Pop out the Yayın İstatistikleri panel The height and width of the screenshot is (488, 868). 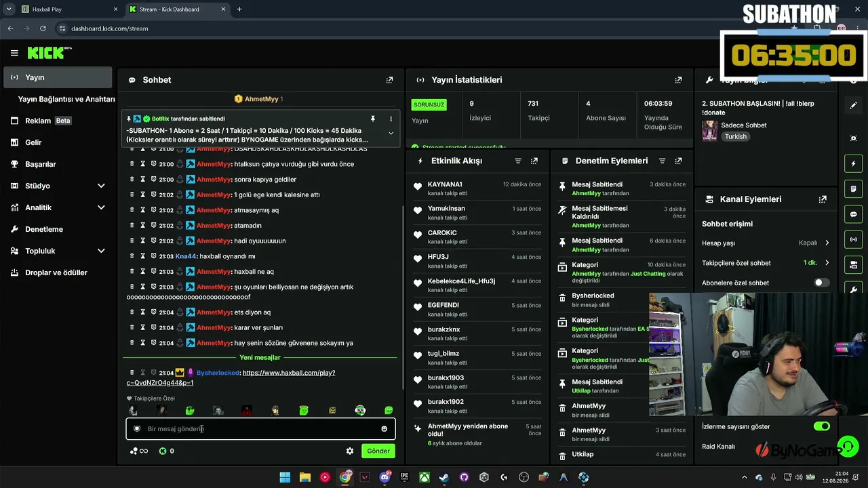click(678, 80)
